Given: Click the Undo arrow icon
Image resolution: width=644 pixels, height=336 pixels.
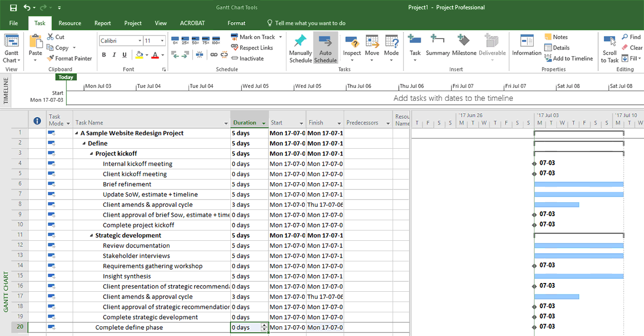Looking at the screenshot, I should [x=27, y=8].
